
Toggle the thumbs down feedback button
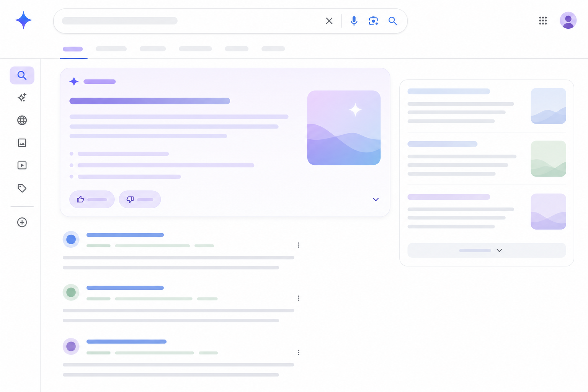pyautogui.click(x=140, y=199)
